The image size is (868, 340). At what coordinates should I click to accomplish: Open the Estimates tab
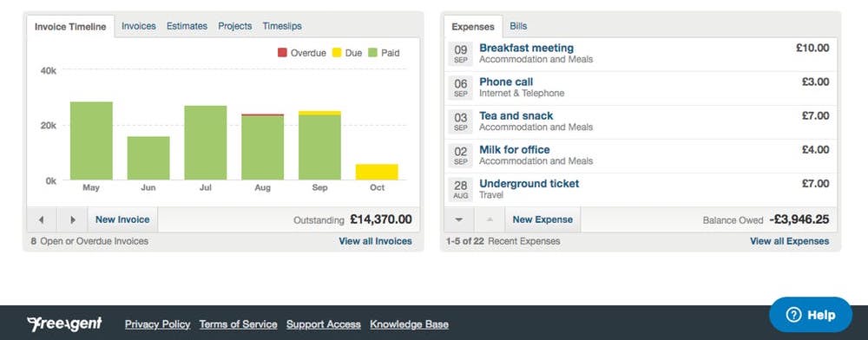[187, 26]
